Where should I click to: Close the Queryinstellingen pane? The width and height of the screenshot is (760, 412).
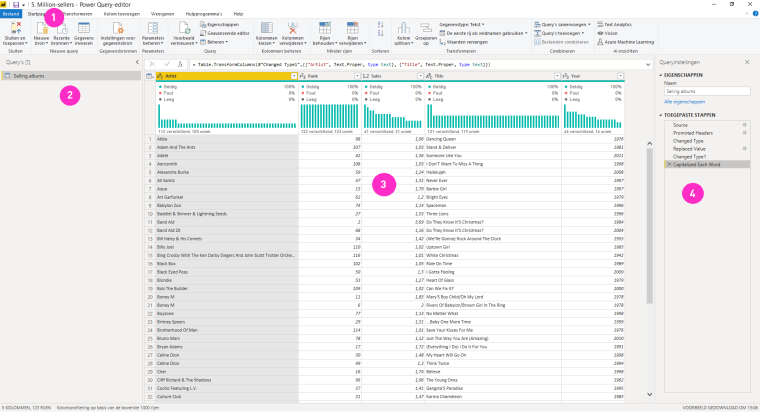click(x=747, y=62)
